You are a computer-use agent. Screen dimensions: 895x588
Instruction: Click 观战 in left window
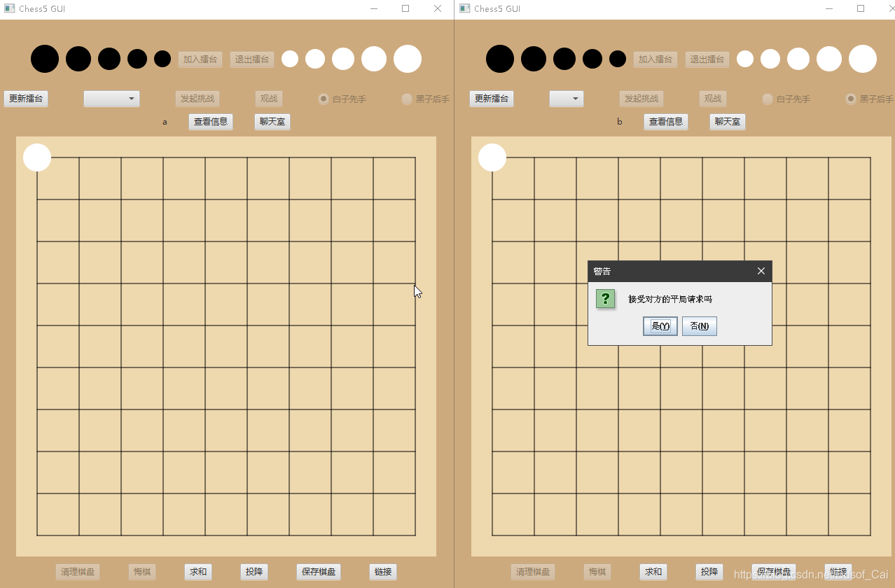pos(269,99)
